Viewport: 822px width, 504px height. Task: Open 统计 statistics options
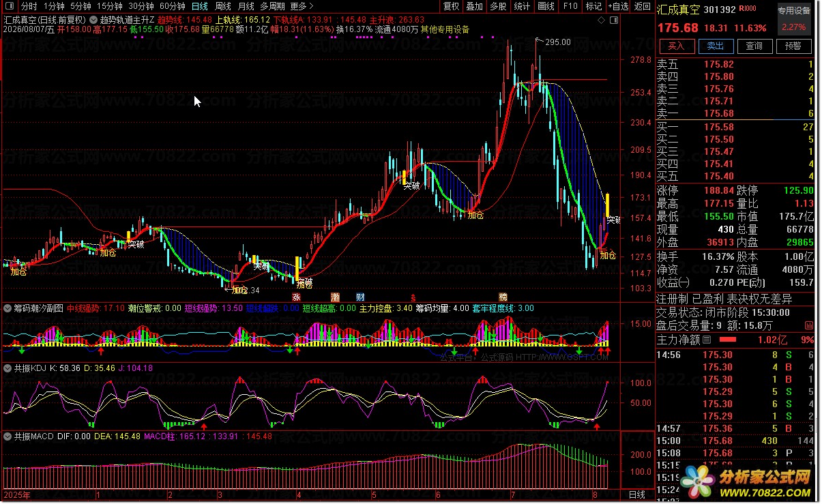(x=522, y=6)
